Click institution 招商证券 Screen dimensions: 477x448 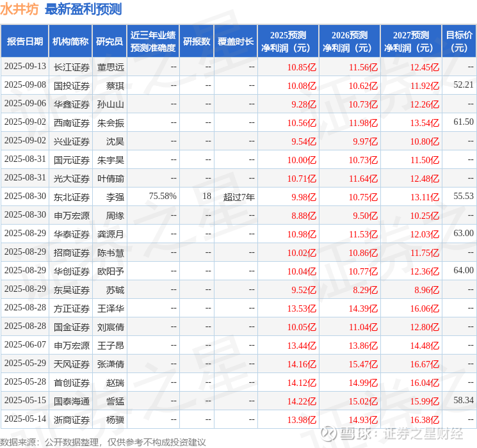(x=72, y=253)
